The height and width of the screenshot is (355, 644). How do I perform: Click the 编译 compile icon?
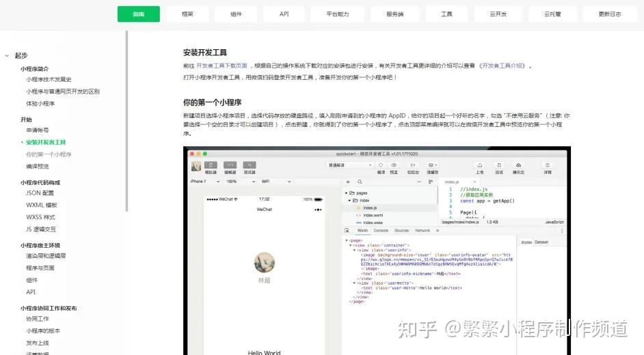[381, 165]
